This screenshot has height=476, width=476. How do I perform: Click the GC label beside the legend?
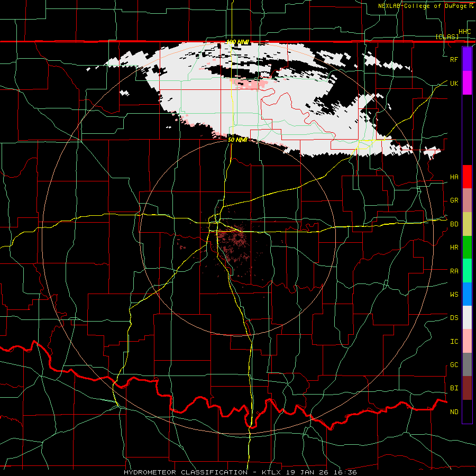tap(454, 365)
